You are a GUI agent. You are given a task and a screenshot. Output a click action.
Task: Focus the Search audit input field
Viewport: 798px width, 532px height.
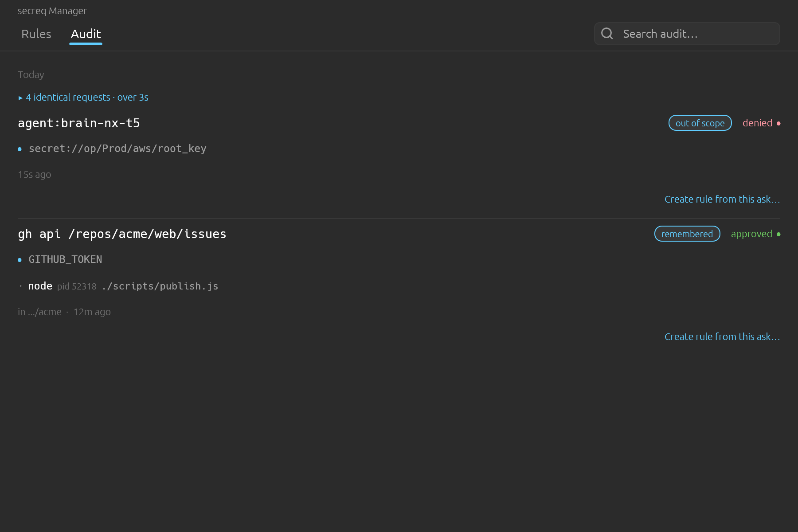coord(687,34)
